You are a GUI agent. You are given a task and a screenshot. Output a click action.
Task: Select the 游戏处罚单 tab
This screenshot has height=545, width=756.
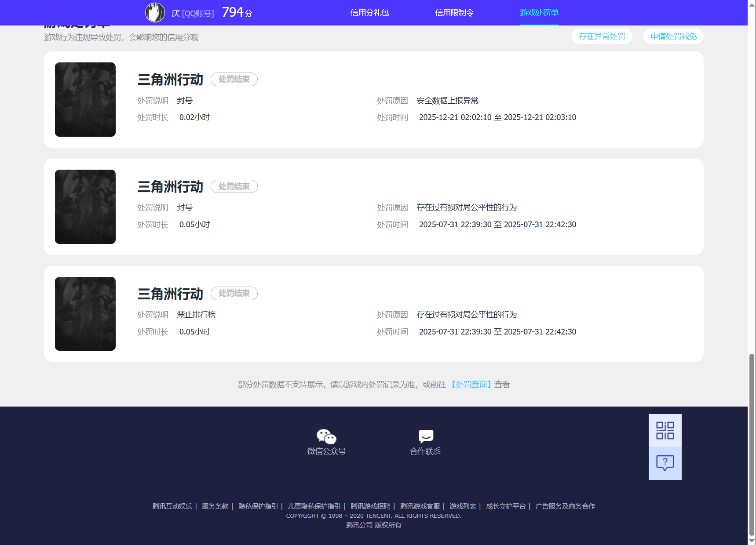tap(539, 13)
